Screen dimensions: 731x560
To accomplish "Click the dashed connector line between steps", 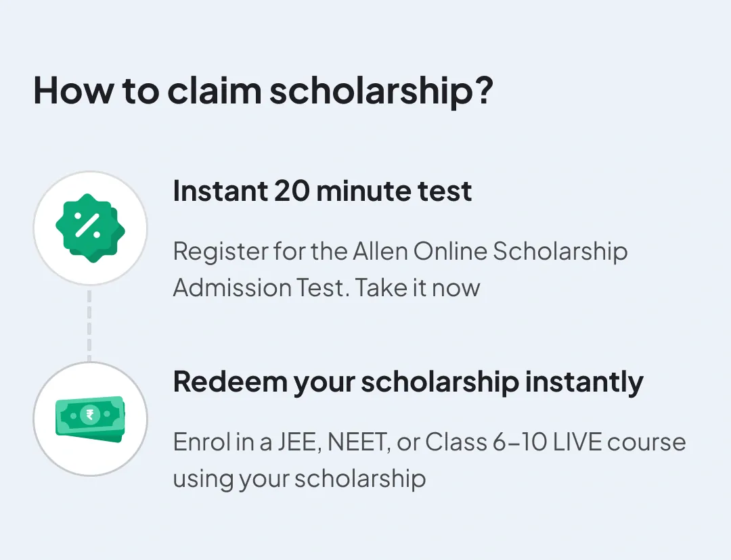I will click(89, 324).
